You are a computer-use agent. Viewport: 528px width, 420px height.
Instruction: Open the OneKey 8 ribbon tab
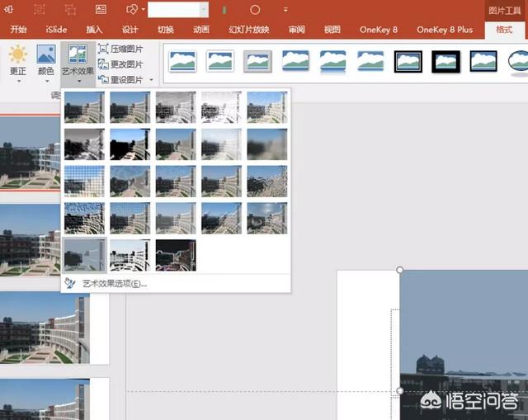click(x=379, y=30)
